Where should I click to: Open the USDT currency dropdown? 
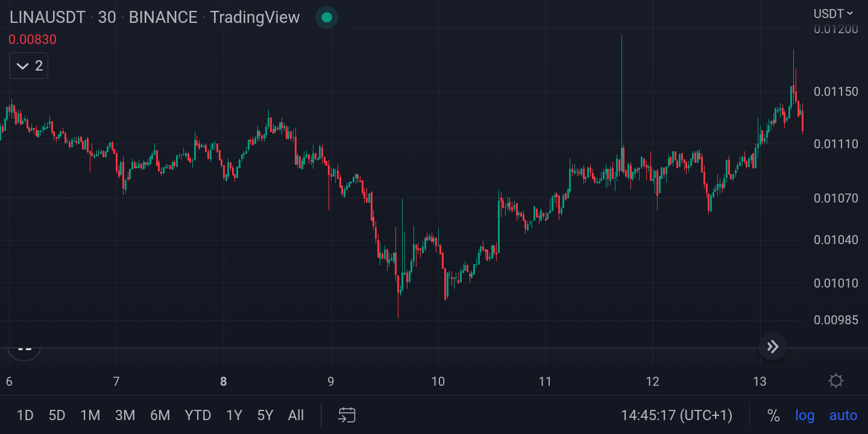tap(832, 13)
